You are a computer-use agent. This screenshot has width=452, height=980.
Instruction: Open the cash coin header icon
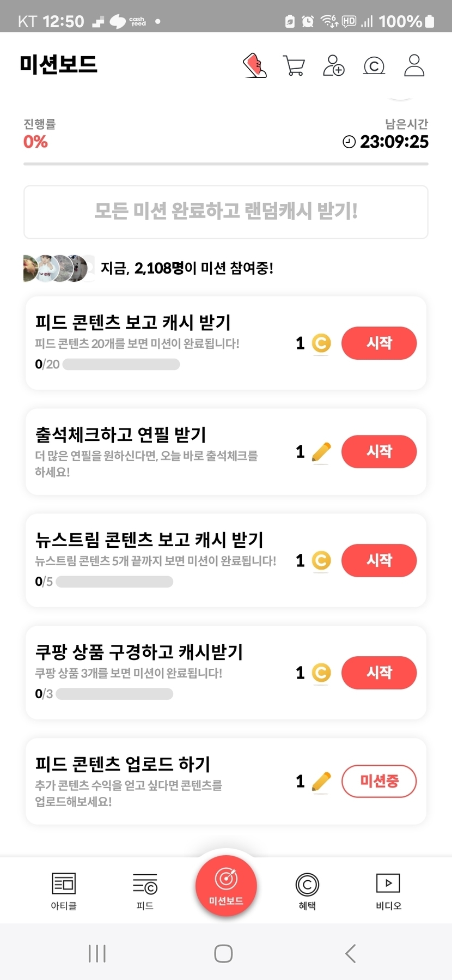point(374,66)
